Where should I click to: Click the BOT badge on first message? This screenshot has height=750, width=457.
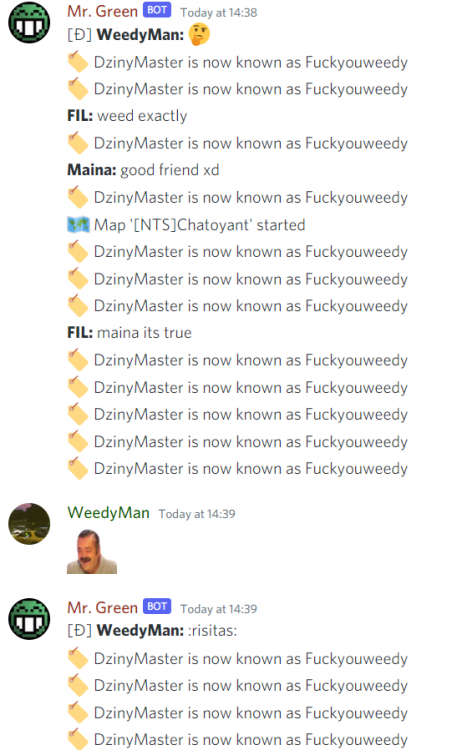click(x=157, y=10)
